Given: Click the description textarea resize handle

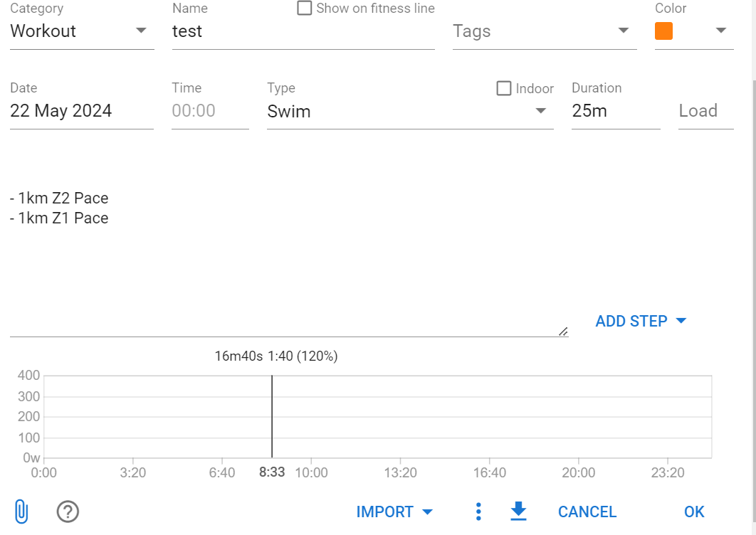Looking at the screenshot, I should click(x=563, y=332).
